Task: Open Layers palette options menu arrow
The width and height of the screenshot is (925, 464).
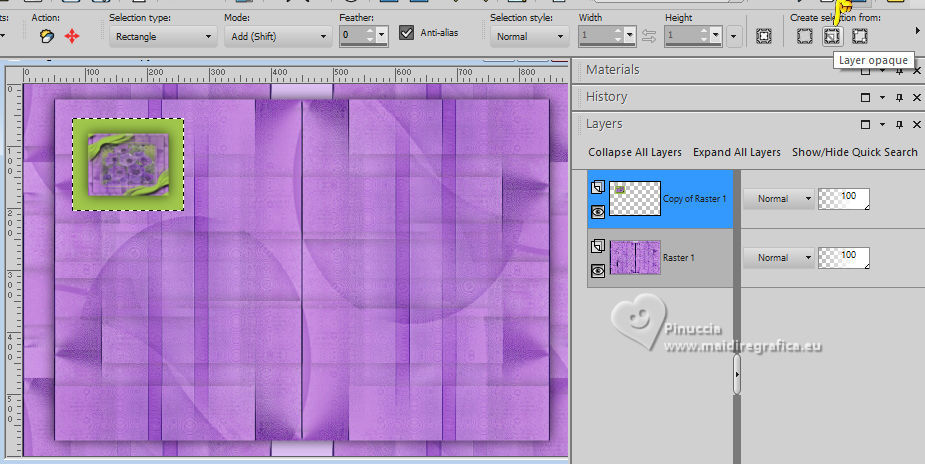Action: click(x=883, y=124)
